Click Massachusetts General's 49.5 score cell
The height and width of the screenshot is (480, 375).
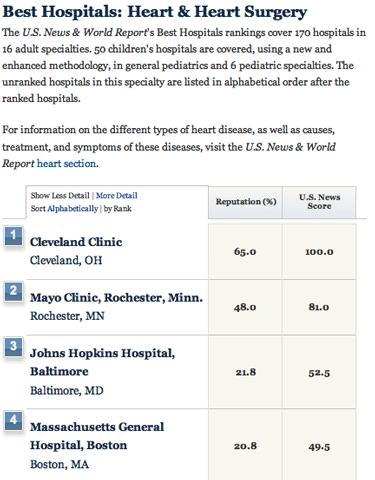(x=319, y=446)
